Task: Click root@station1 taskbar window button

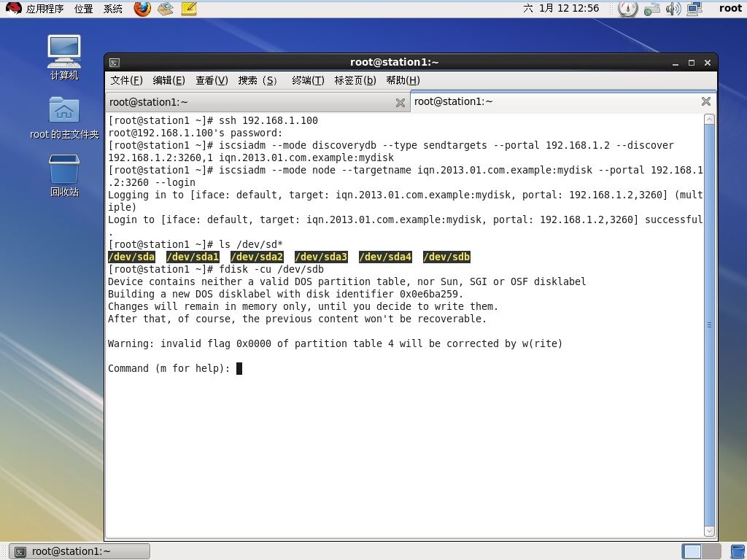Action: [x=80, y=551]
